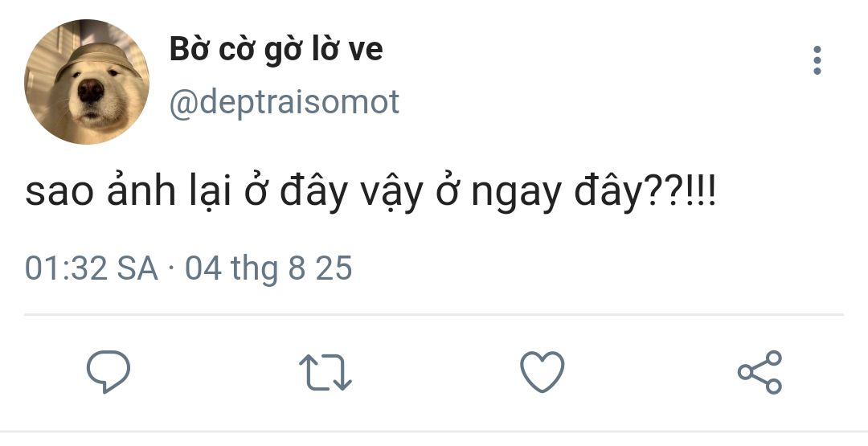Visit the author page from the bold display name
Screen dimensions: 868x446
pos(276,50)
